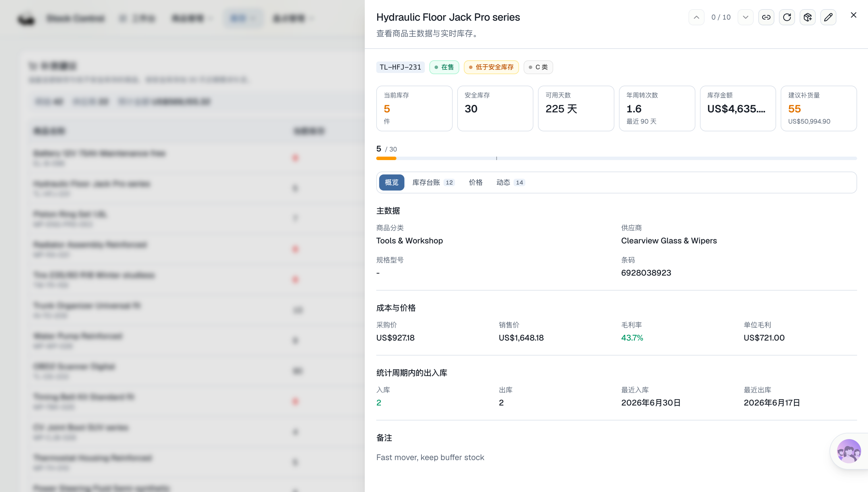Copy link to this product
Image resolution: width=868 pixels, height=492 pixels.
tap(766, 17)
